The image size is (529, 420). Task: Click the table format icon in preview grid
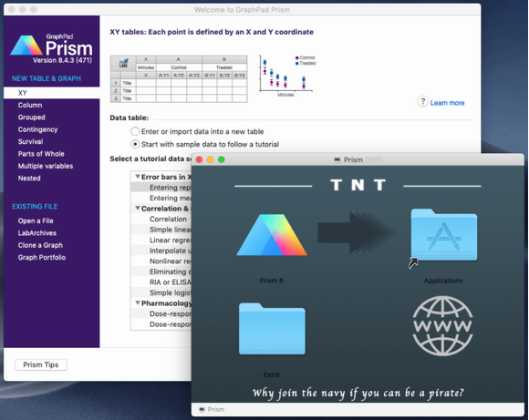124,63
